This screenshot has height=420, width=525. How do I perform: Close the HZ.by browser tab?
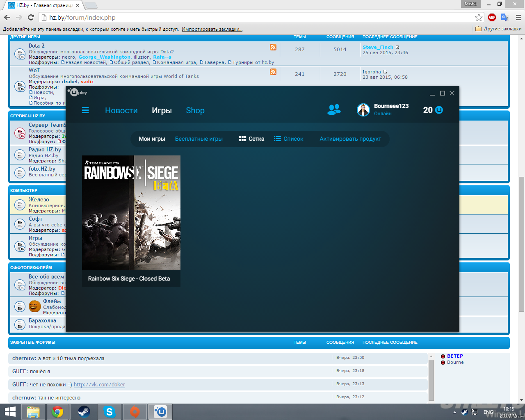pyautogui.click(x=78, y=5)
